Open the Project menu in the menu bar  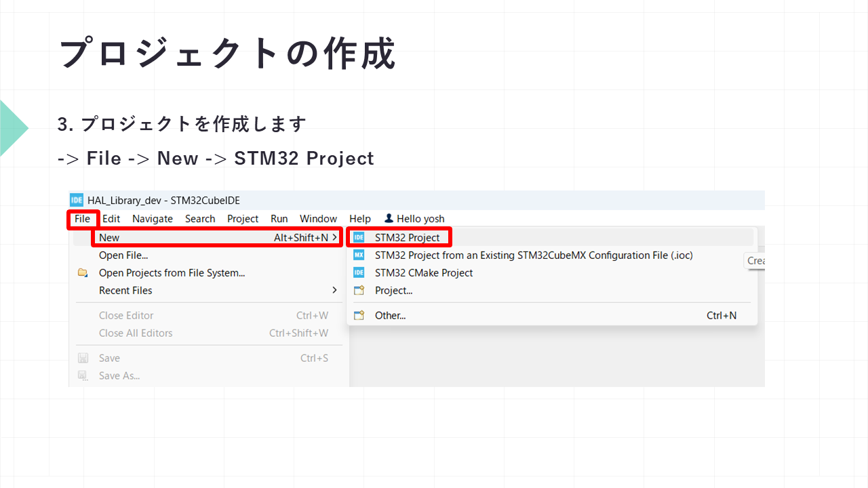[x=243, y=219]
